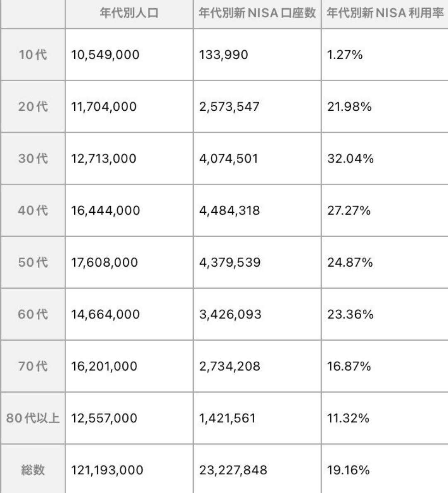448x493 pixels.
Task: Select the 50代 row label
Action: click(33, 262)
